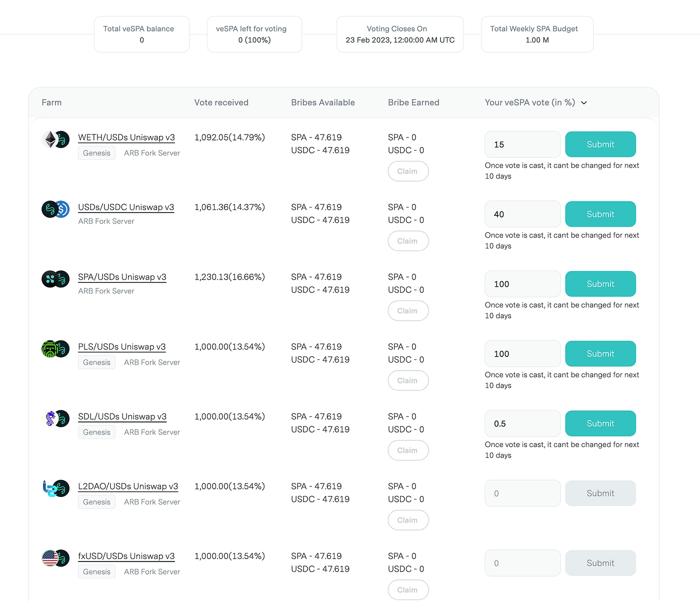Open the WETH/USDs Uniswap v3 farm link
Image resolution: width=700 pixels, height=601 pixels.
[126, 137]
